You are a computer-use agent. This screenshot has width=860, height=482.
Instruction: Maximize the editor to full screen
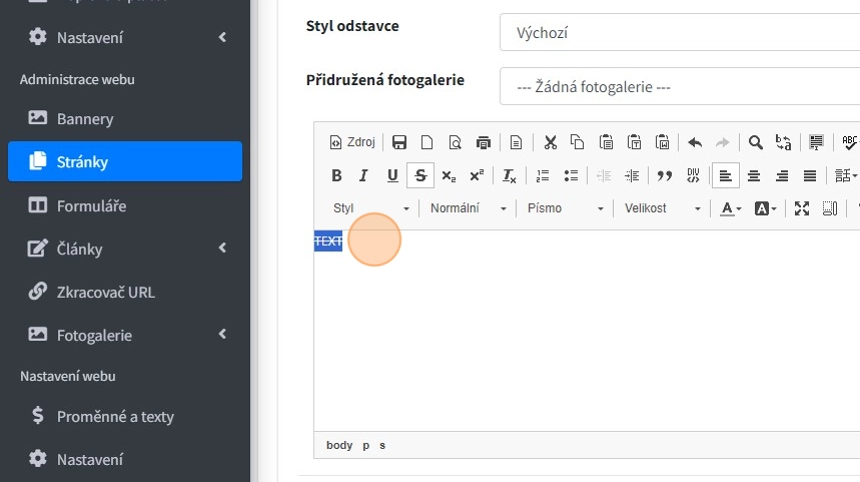[801, 208]
